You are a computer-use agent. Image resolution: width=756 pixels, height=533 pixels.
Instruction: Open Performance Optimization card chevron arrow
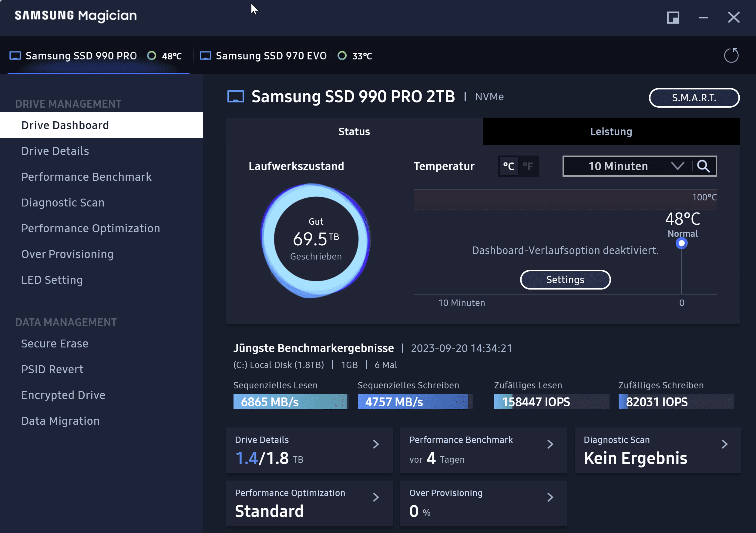(376, 497)
